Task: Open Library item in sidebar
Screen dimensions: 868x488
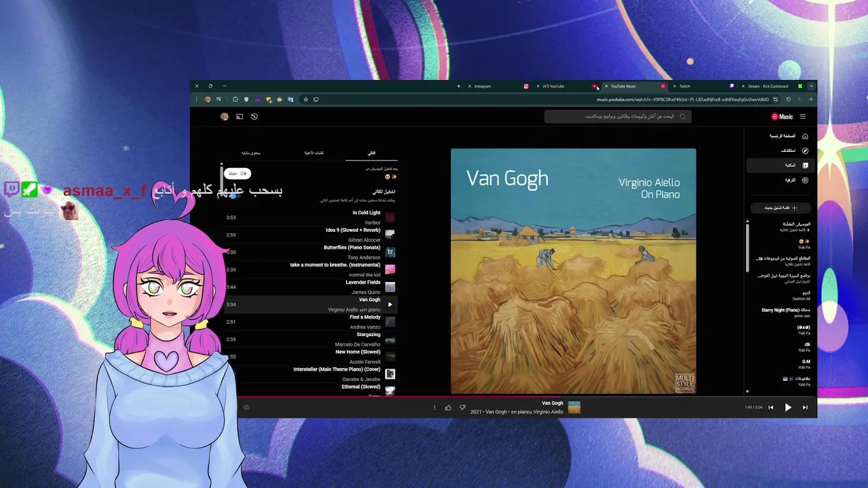Action: (779, 165)
